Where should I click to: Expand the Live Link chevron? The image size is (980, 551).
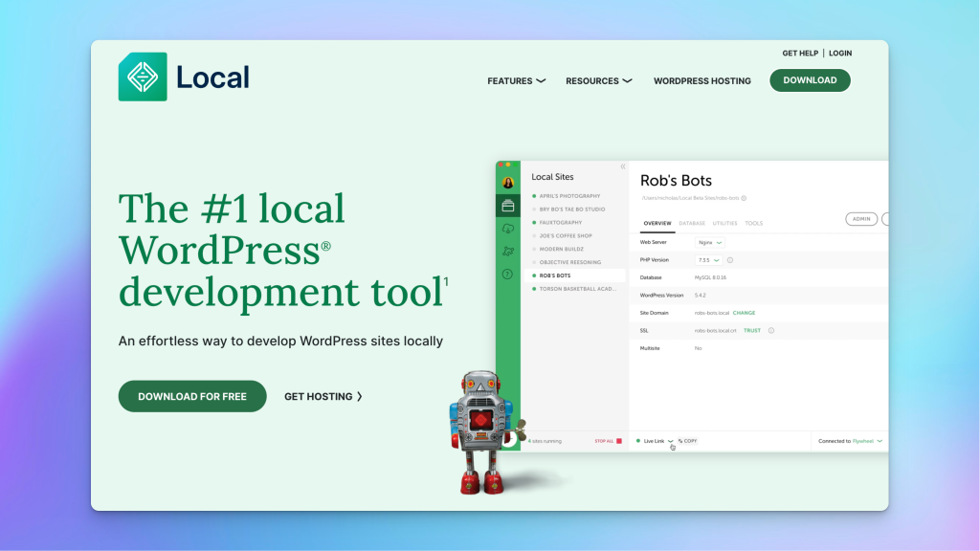tap(671, 441)
